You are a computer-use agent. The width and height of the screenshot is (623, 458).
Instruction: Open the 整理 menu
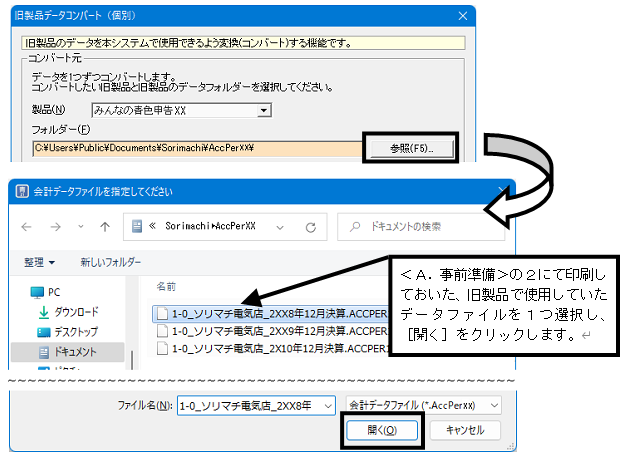(x=39, y=262)
